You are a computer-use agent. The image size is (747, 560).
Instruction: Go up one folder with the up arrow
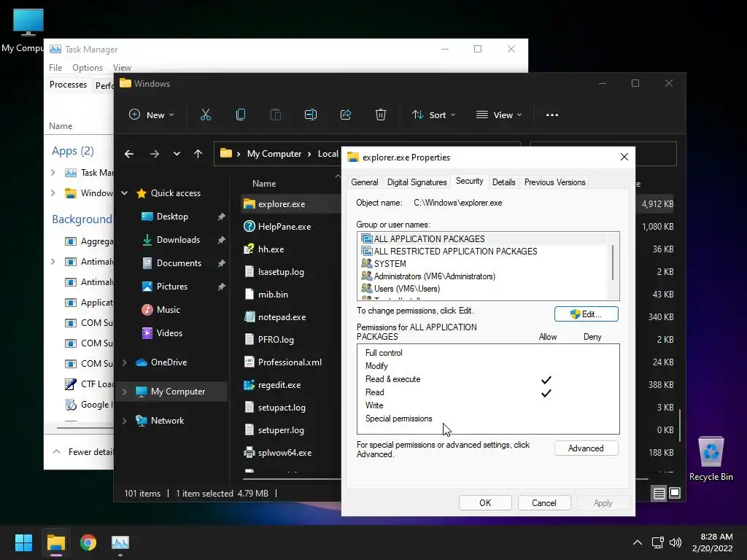pos(198,154)
